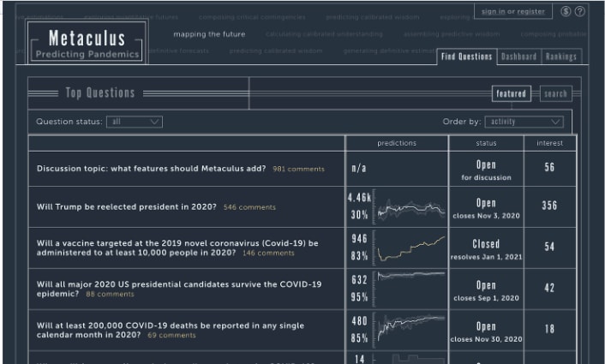Switch to the Dashboard tab
This screenshot has width=605, height=364.
click(518, 57)
